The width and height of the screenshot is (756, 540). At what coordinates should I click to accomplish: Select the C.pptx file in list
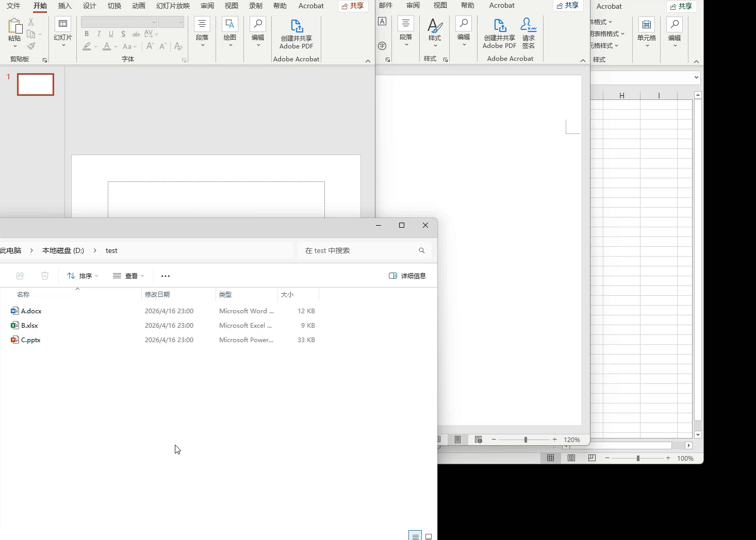pos(31,340)
